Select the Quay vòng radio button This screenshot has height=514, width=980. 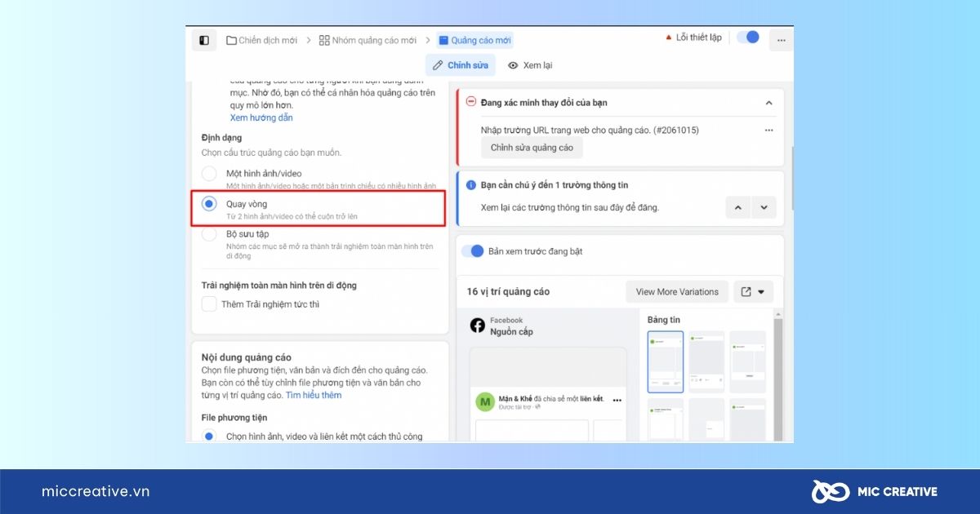coord(209,204)
